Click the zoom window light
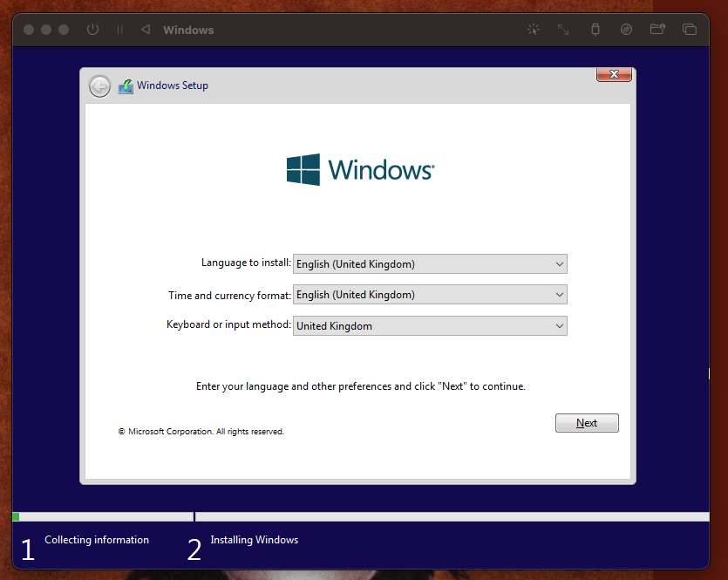728x580 pixels. tap(64, 30)
